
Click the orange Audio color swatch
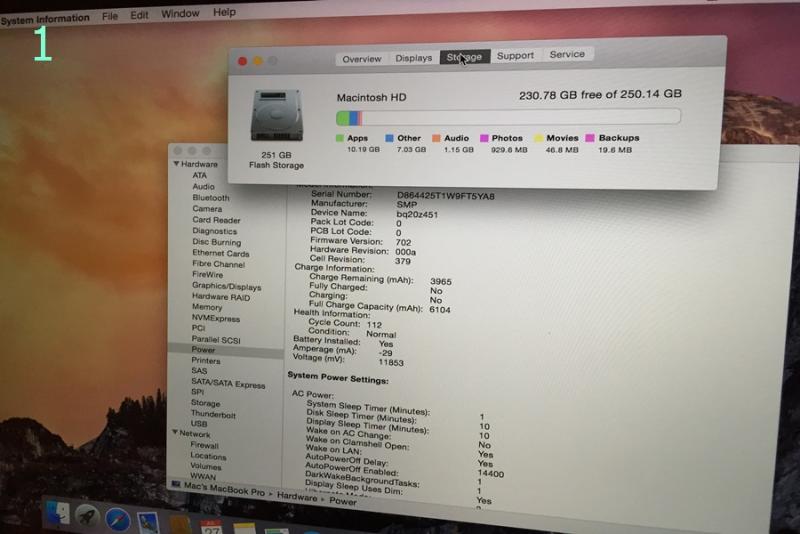[436, 138]
